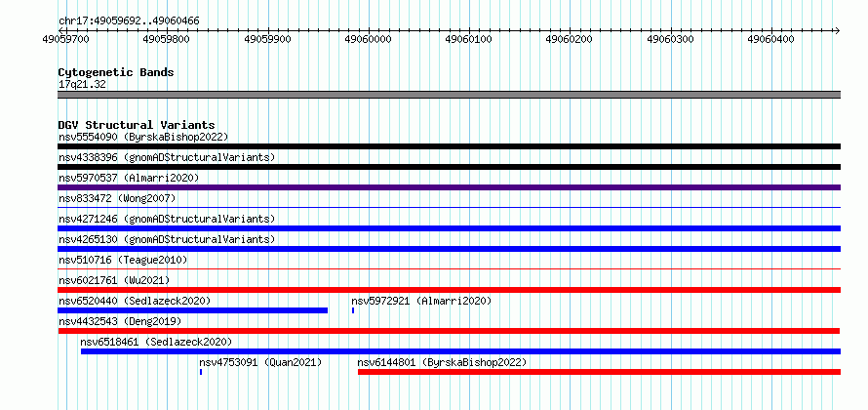Click the 17q21.32 band label
Viewport: 868px width, 410px height.
click(x=82, y=85)
